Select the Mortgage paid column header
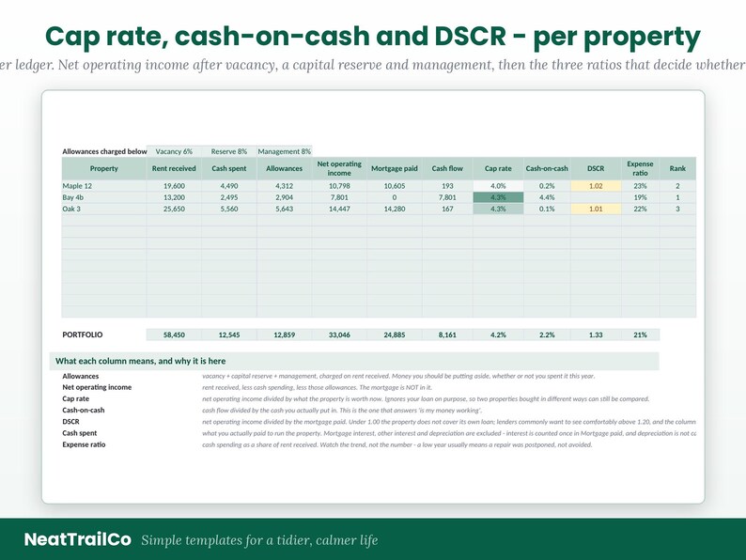Viewport: 746px width, 560px height. (395, 168)
